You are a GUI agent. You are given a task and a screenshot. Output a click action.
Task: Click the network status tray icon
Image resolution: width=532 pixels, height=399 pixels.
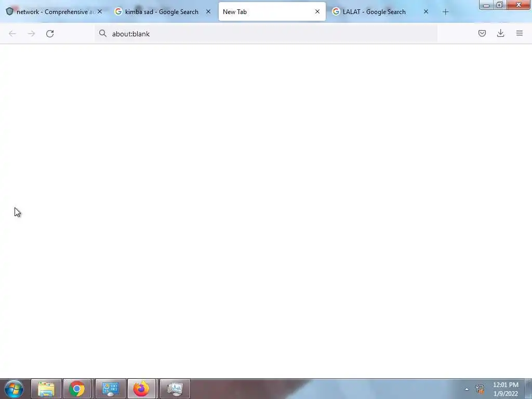click(x=480, y=389)
